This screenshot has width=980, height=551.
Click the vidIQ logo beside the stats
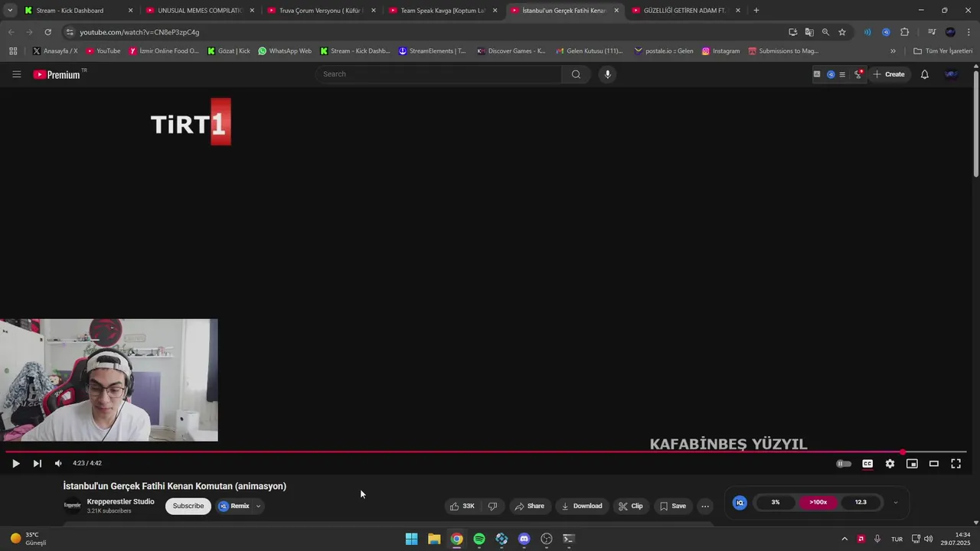click(x=740, y=503)
